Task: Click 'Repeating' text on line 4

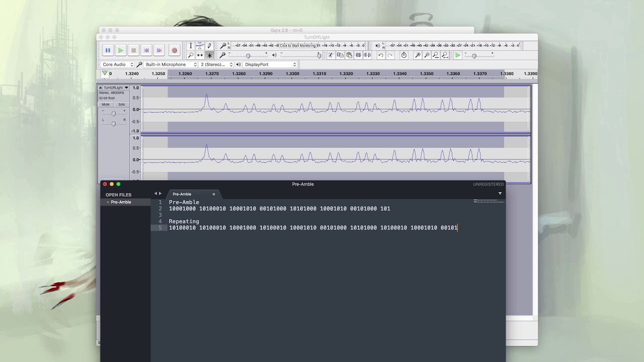Action: click(184, 221)
